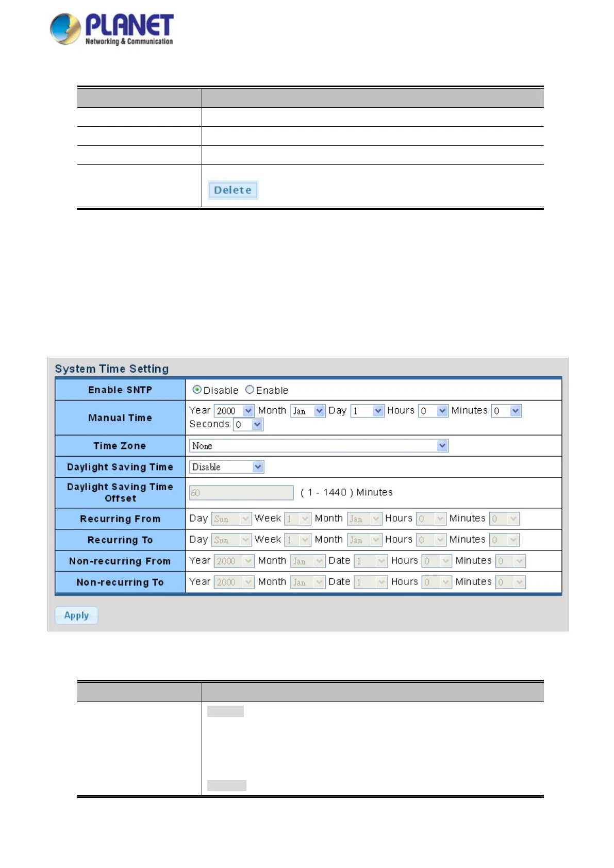Select the Enable SNTP radio button
Image resolution: width=614 pixels, height=868 pixels.
(250, 390)
